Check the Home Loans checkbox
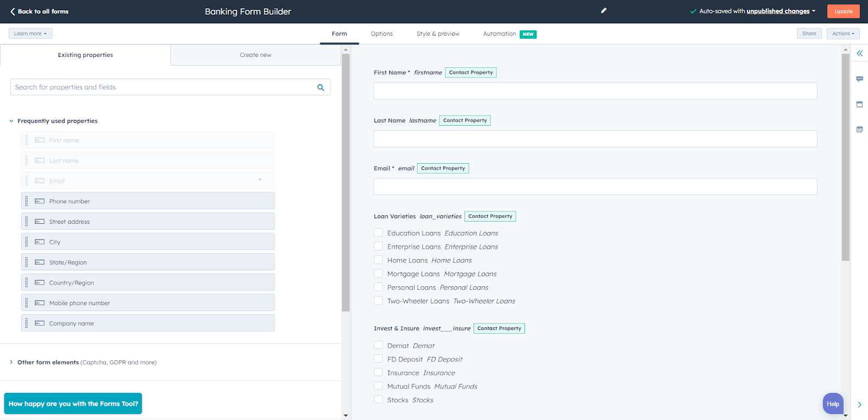Viewport: 868px width, 420px height. (379, 260)
